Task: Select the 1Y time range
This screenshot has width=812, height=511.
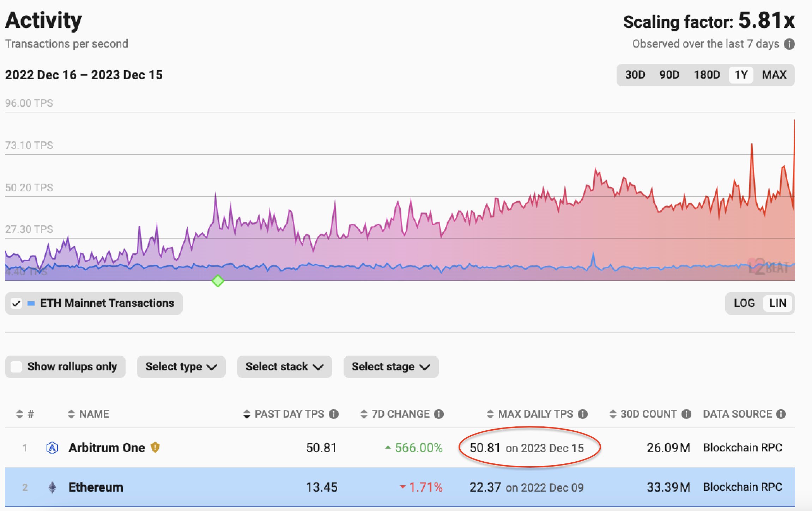Action: (x=741, y=75)
